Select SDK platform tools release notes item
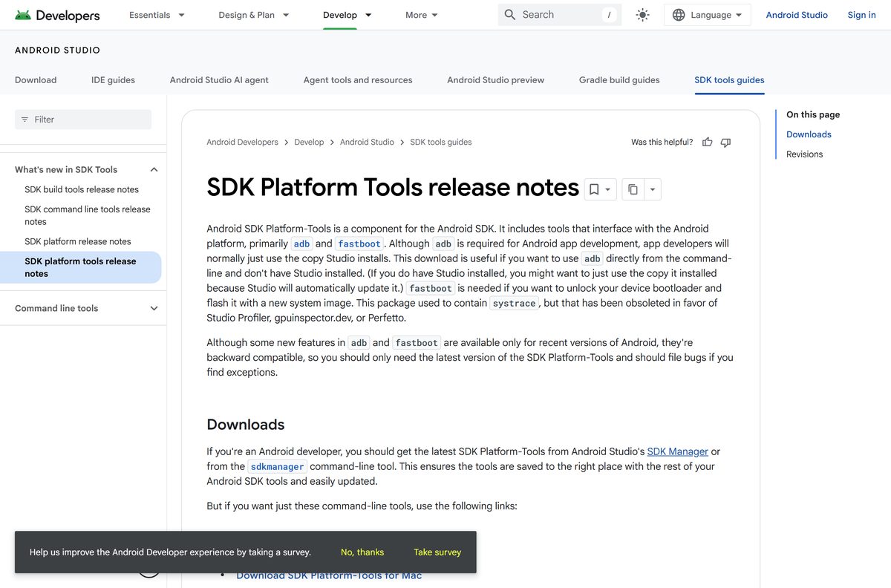 [x=80, y=267]
